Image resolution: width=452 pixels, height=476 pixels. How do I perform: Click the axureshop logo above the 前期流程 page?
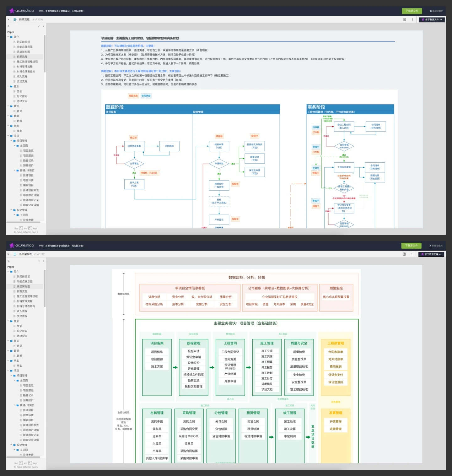click(22, 11)
